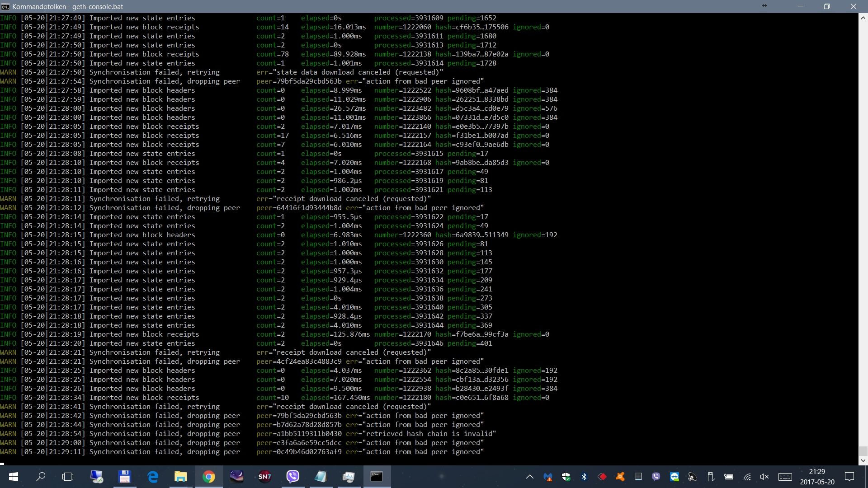Open the red diamond tray icon

tap(602, 477)
